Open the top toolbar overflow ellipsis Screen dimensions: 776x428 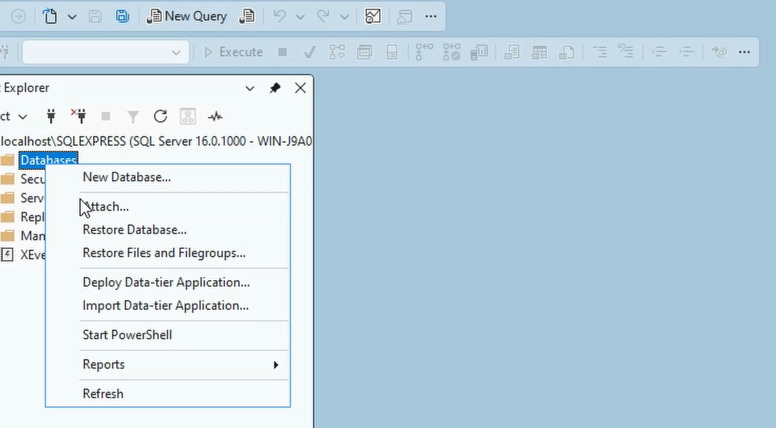pos(431,16)
